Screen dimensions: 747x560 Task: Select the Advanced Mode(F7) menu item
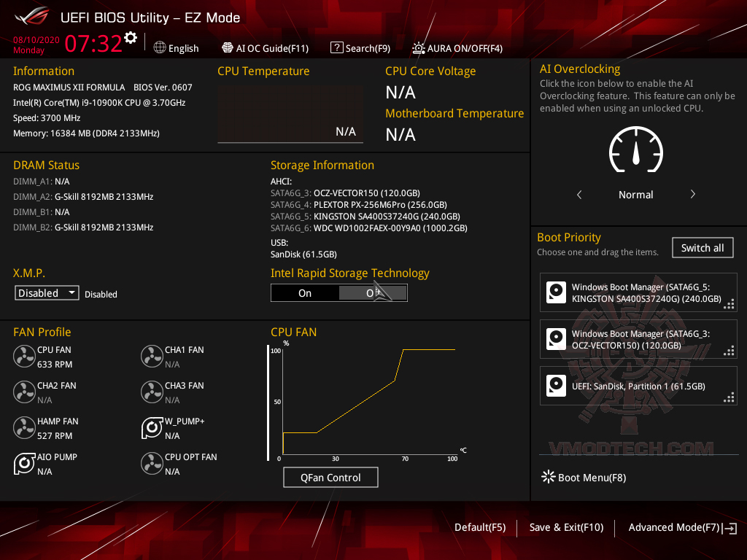675,526
